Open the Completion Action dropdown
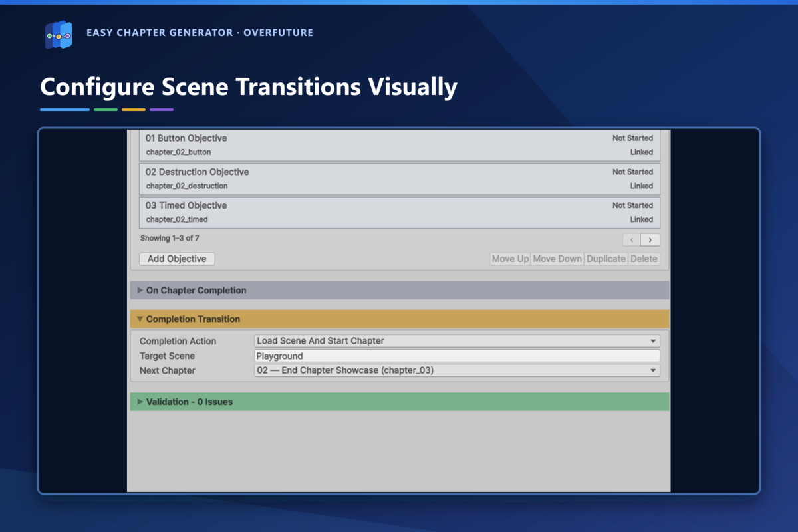798x532 pixels. [x=458, y=341]
